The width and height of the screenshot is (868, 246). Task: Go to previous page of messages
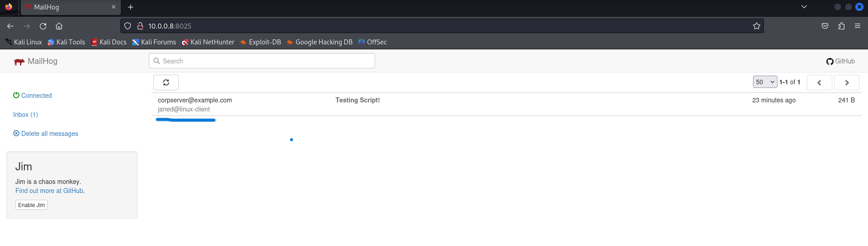(819, 82)
